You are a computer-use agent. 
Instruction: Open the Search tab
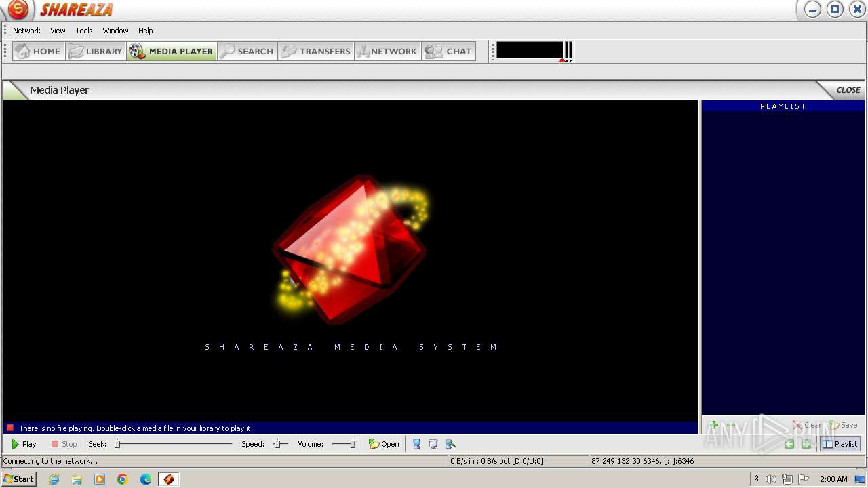point(248,52)
